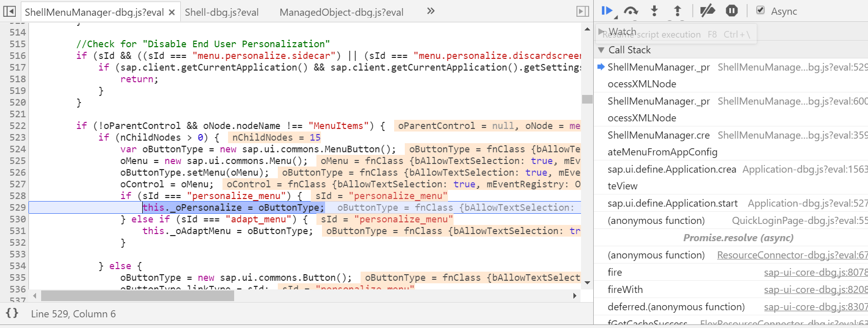
Task: Collapse the Call Stack section
Action: pyautogui.click(x=601, y=50)
